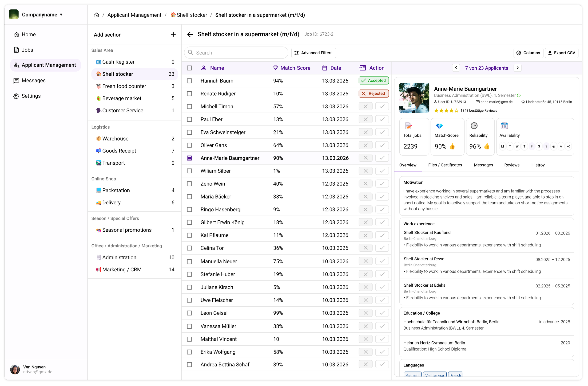Image resolution: width=588 pixels, height=386 pixels.
Task: Open Advanced Filters panel
Action: pos(313,53)
